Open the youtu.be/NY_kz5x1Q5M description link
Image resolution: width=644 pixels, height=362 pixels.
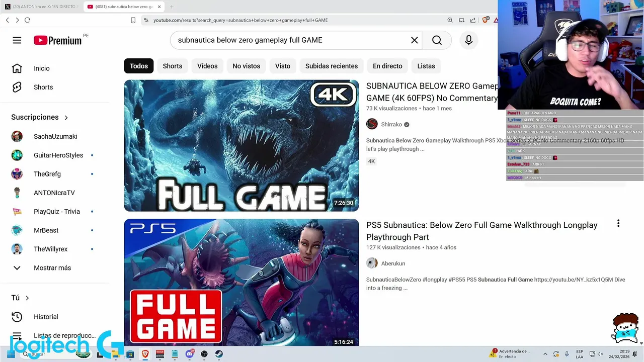coord(573,280)
